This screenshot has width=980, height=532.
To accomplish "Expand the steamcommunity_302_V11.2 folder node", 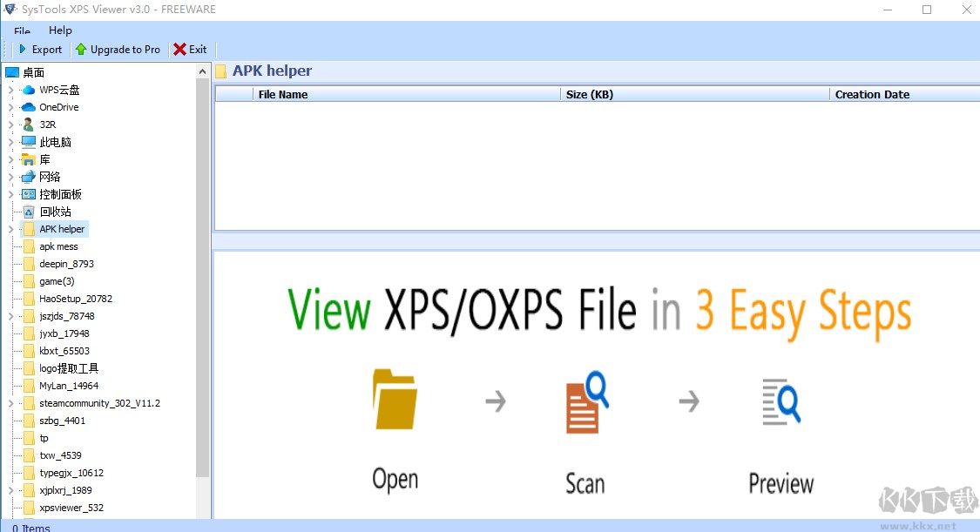I will coord(9,402).
